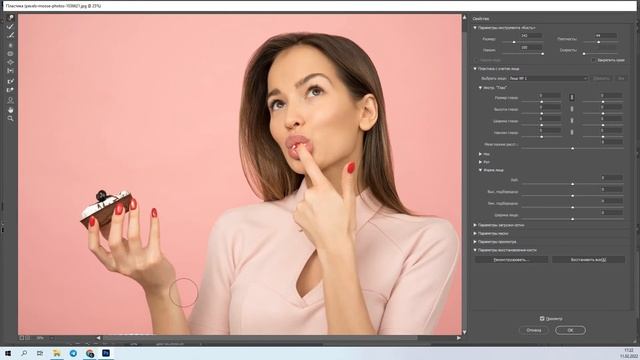640x360 pixels.
Task: Adjust the brush Pressure slider
Action: [x=542, y=53]
